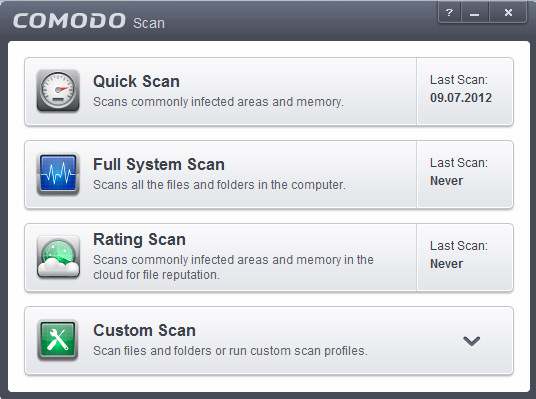This screenshot has height=399, width=536.
Task: Click 'cloud for file reputation' description text
Action: [156, 275]
